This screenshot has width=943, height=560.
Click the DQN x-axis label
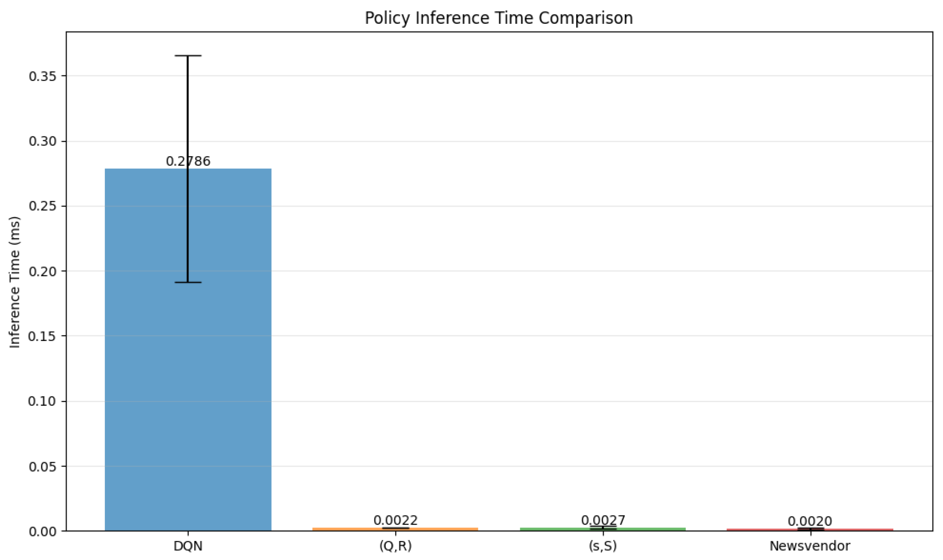pos(188,546)
